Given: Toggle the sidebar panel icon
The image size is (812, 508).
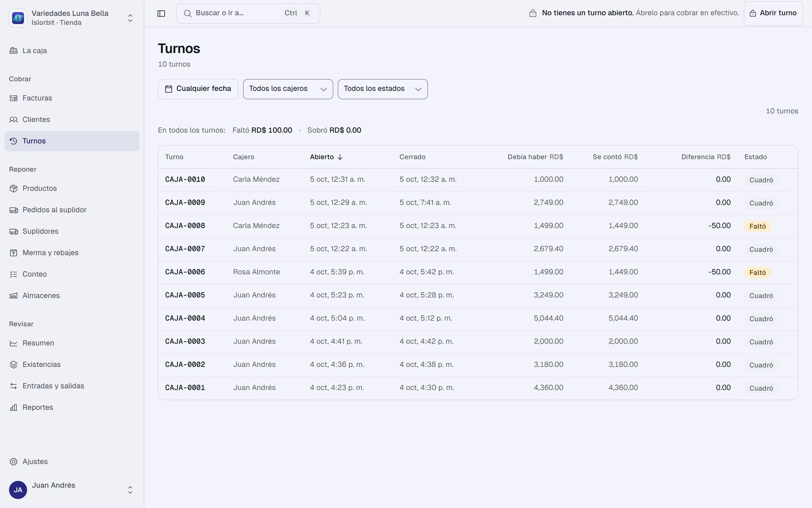Looking at the screenshot, I should pyautogui.click(x=161, y=14).
